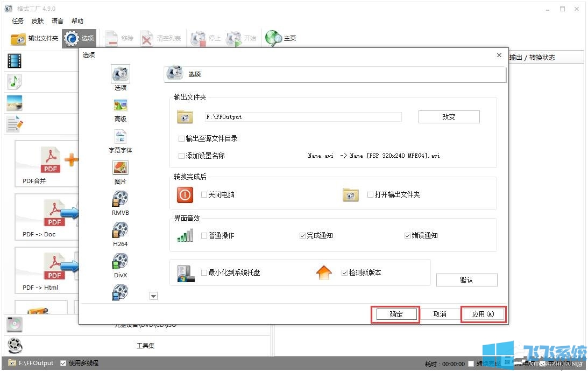Screen dimensions: 588x371
Task: Enable the 关闭电脑 shutdown checkbox
Action: pos(203,195)
